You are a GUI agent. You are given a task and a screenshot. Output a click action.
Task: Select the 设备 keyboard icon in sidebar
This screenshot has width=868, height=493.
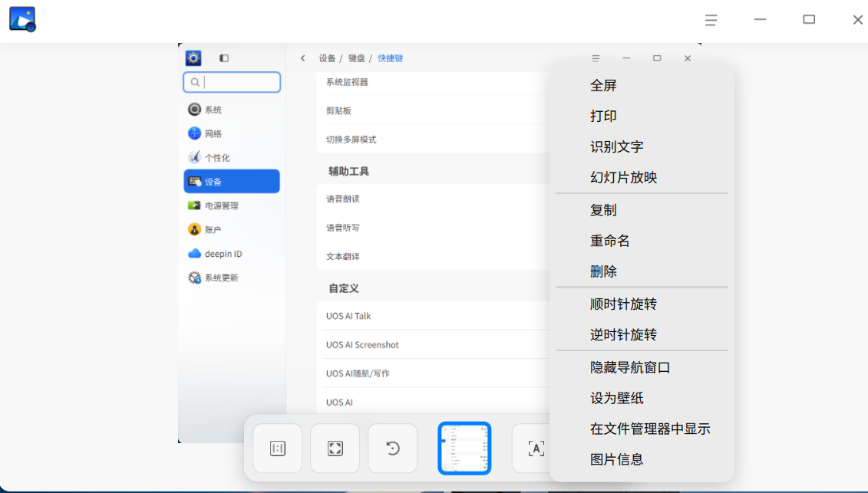point(194,182)
